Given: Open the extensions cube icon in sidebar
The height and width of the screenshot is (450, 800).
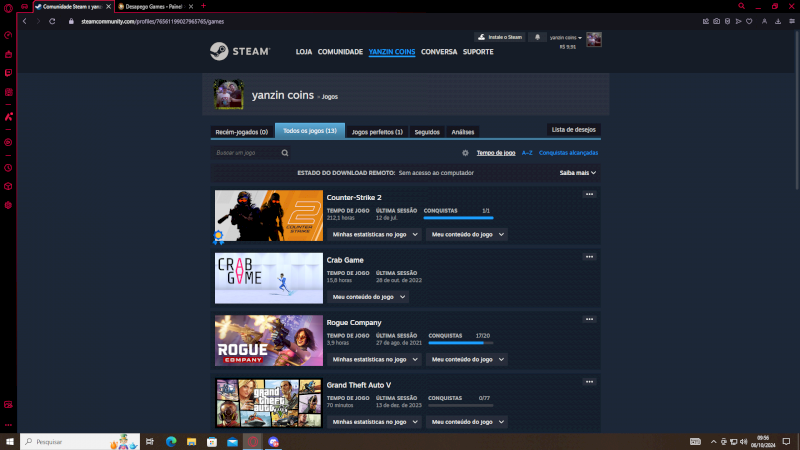Looking at the screenshot, I should pos(8,186).
